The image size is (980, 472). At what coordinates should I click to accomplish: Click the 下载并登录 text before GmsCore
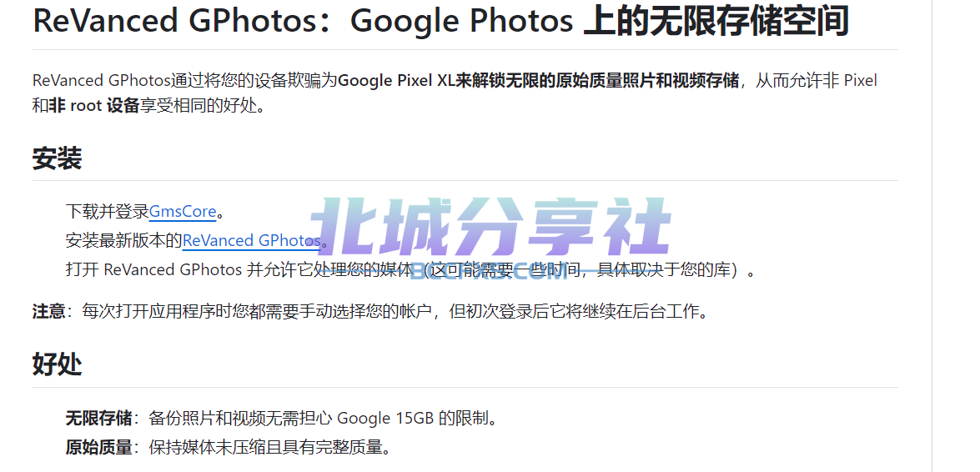pos(107,211)
